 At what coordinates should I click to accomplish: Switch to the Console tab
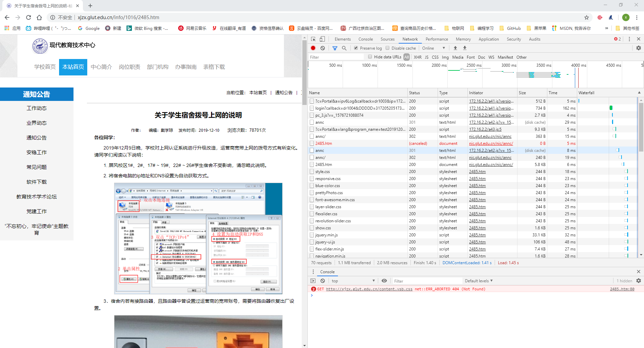pos(365,39)
